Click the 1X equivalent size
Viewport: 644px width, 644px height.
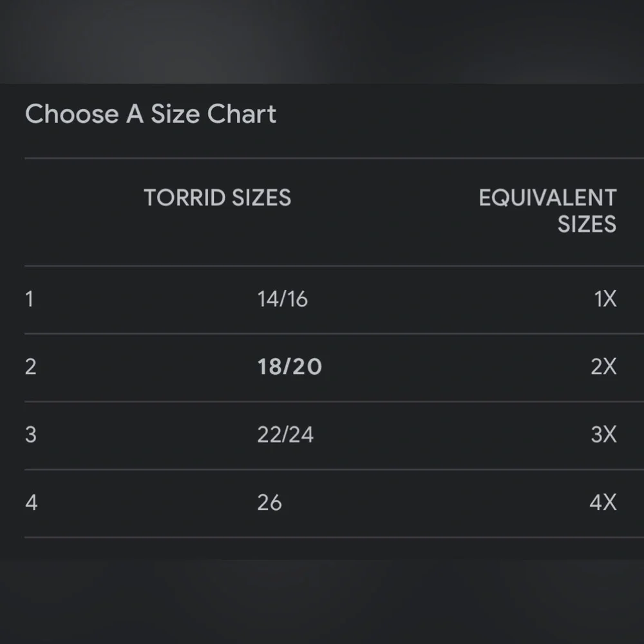[x=605, y=299]
